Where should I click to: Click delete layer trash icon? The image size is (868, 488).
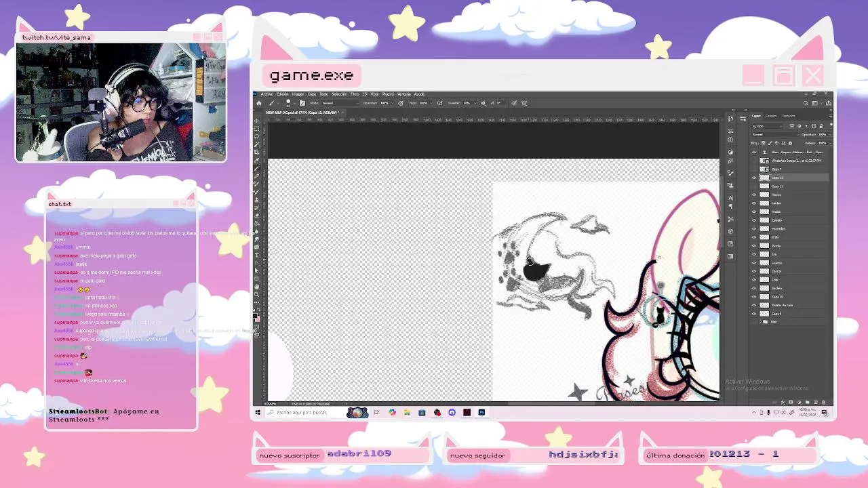824,402
